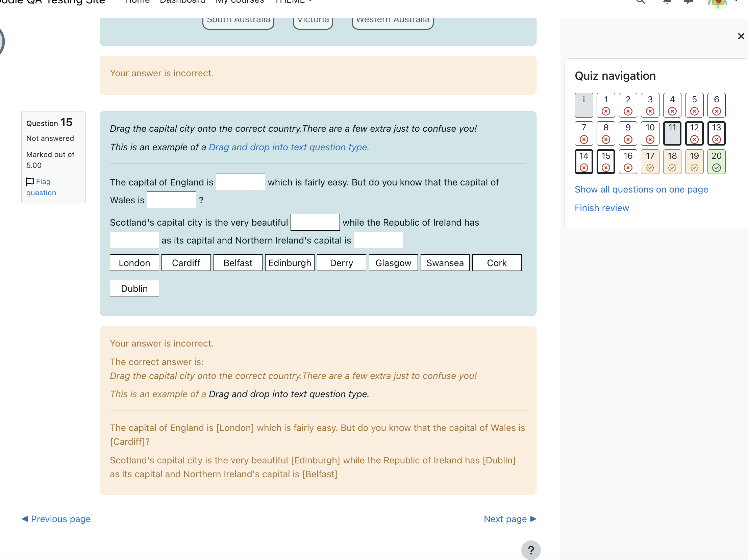Screen dimensions: 748x560
Task: Select the London choice tile
Action: 134,262
